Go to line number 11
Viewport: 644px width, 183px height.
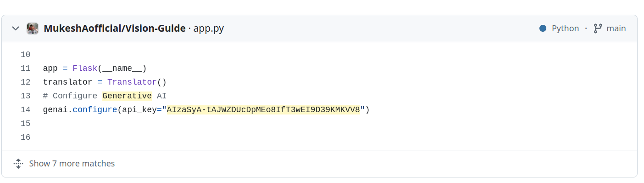[x=25, y=69]
